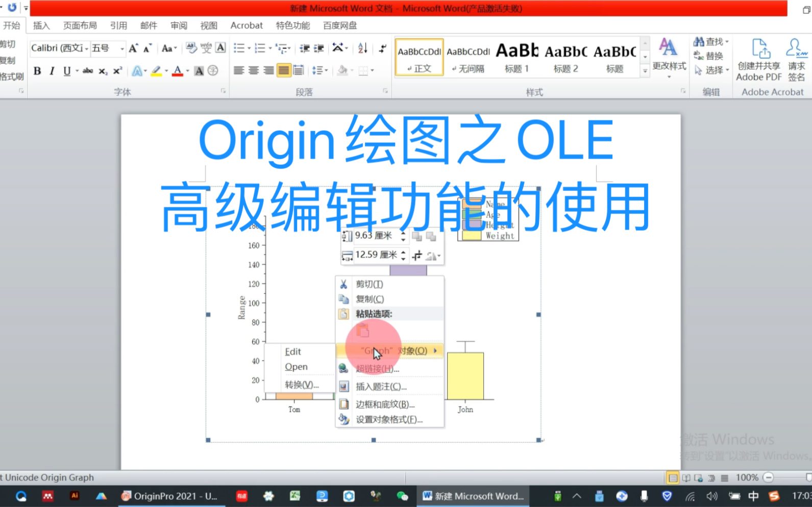Expand numbered list options

coord(270,48)
